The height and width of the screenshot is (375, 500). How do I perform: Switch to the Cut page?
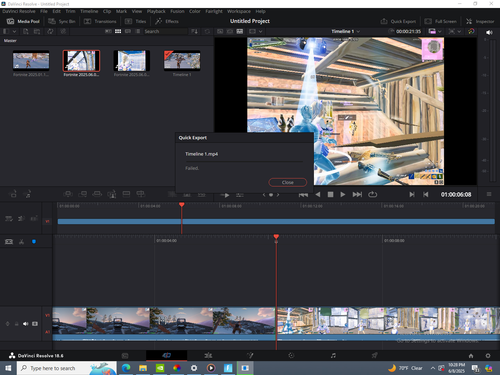pyautogui.click(x=166, y=355)
